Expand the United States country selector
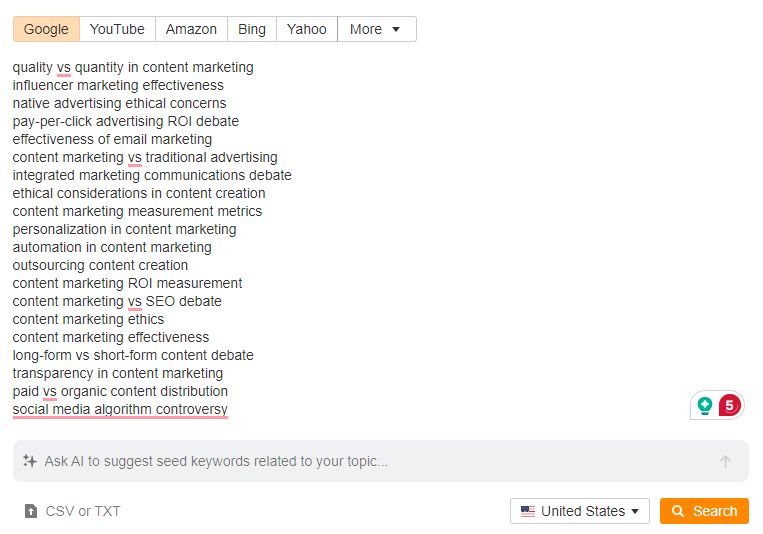Image resolution: width=763 pixels, height=534 pixels. coord(580,511)
